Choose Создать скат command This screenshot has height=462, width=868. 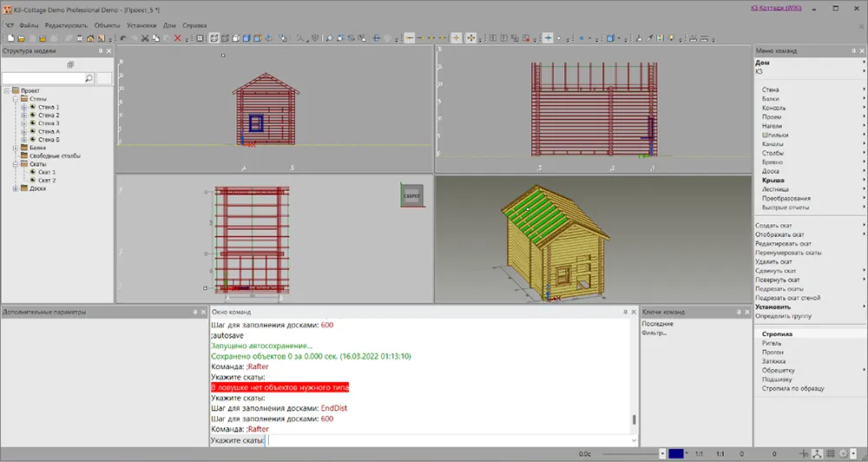click(773, 226)
